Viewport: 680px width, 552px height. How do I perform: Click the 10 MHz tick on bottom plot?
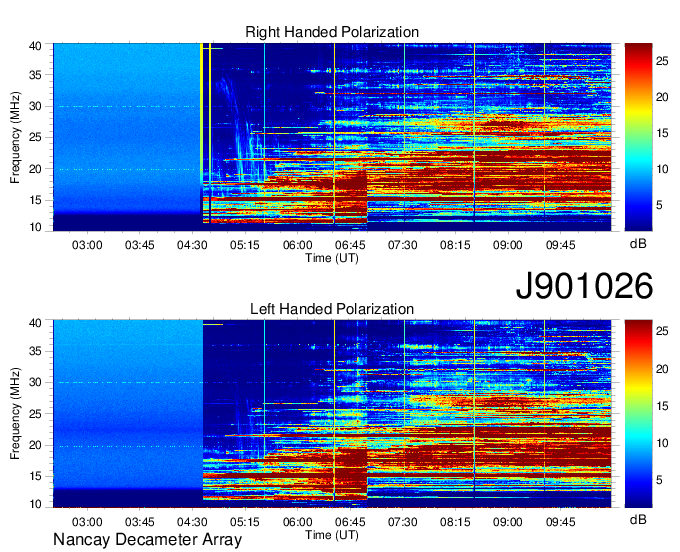(x=35, y=504)
